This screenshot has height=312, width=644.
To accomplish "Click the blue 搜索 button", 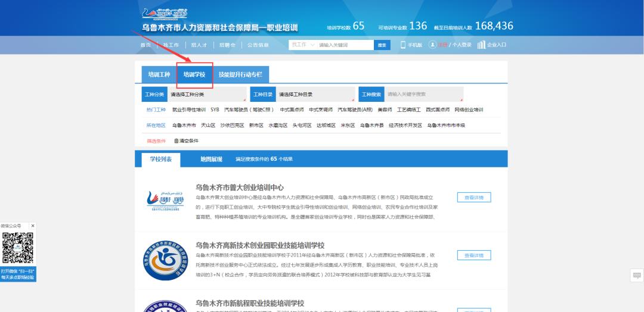I will (x=382, y=45).
